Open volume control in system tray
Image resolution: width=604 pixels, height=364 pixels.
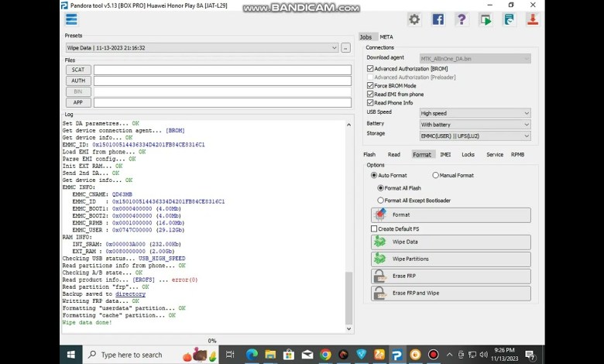(x=483, y=355)
